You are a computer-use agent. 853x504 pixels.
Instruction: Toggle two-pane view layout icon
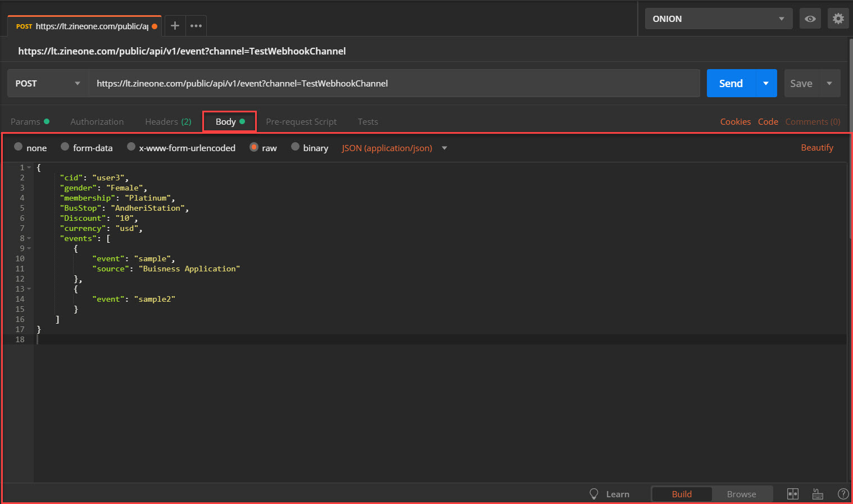[793, 494]
